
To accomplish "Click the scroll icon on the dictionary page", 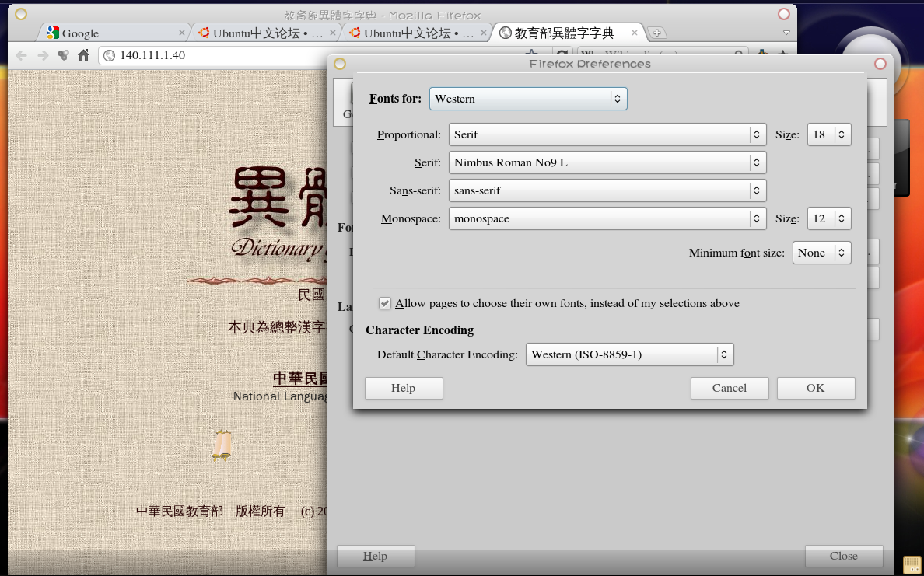I will (x=222, y=445).
